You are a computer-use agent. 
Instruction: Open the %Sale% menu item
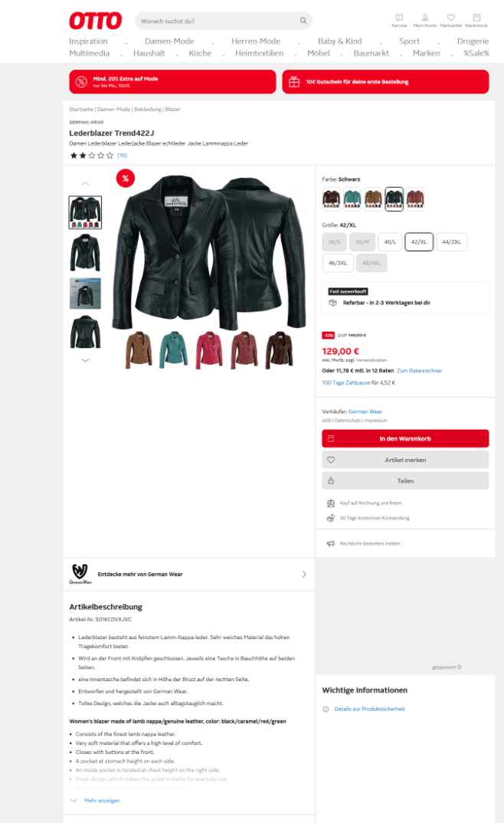476,53
